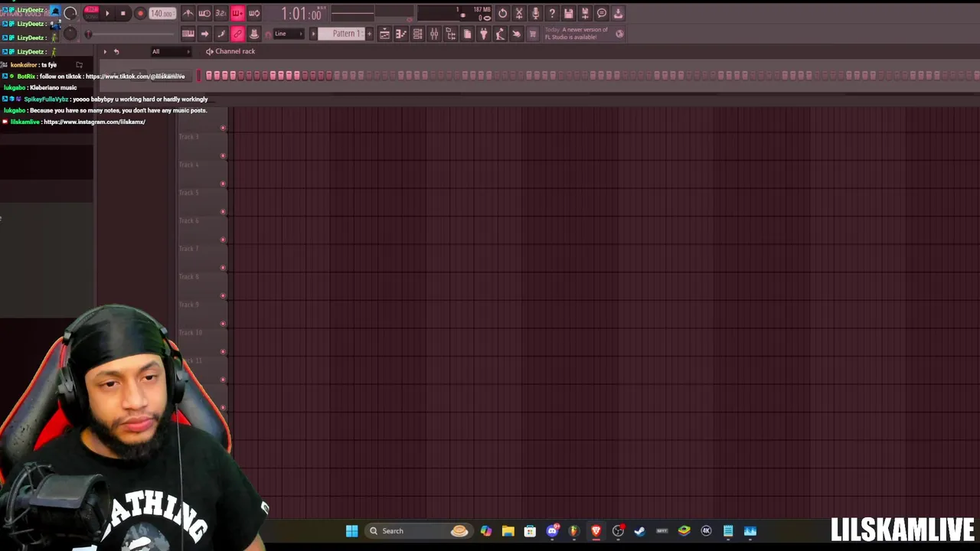Open the Piano roll icon
The image size is (980, 551).
coord(401,34)
